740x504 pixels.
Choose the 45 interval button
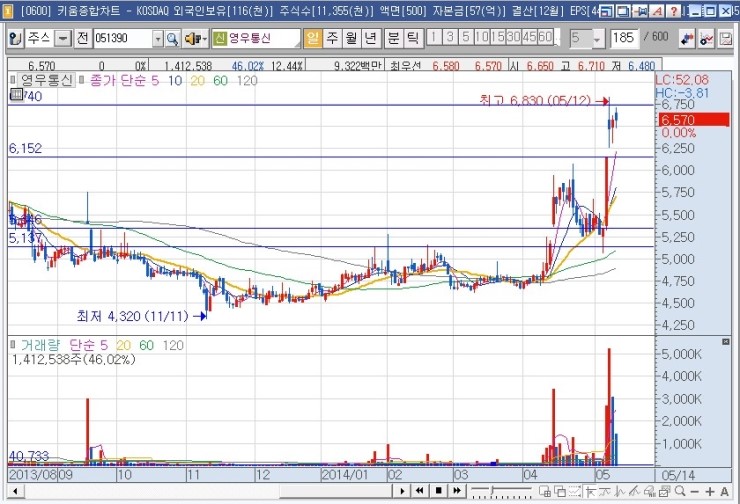coord(530,37)
